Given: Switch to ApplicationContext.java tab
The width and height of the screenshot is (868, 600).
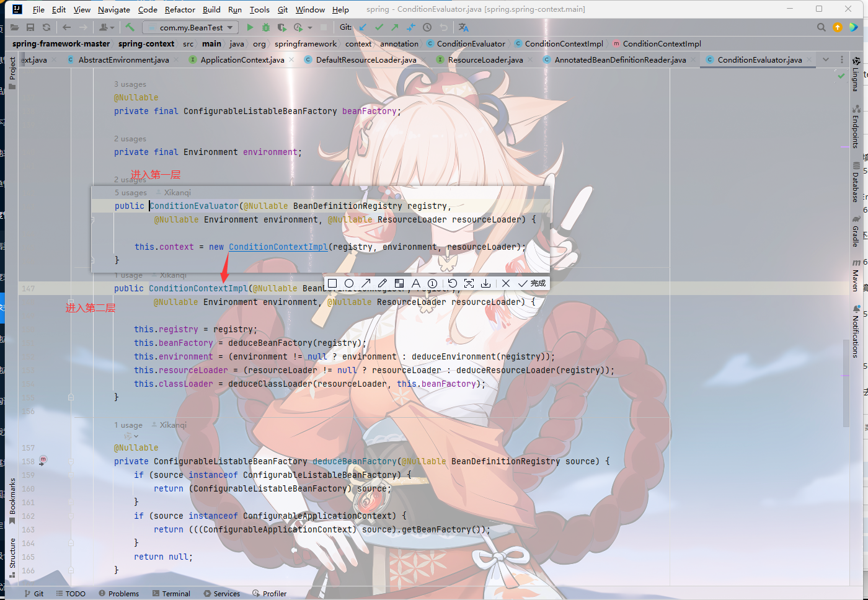Looking at the screenshot, I should point(242,60).
